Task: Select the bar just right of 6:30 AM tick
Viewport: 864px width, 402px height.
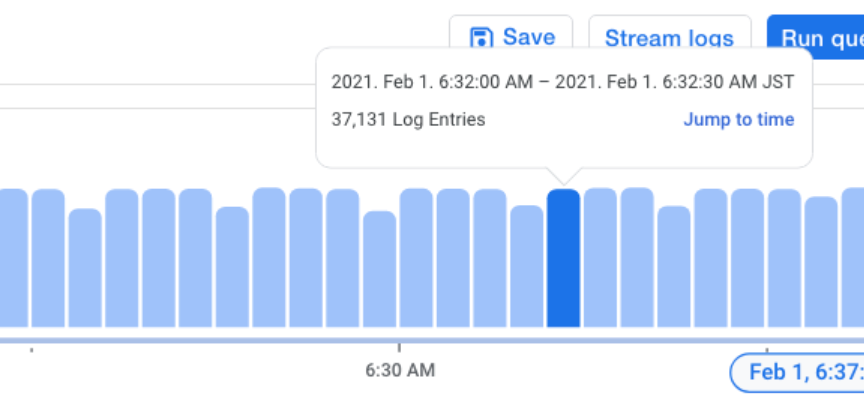Action: coord(416,258)
